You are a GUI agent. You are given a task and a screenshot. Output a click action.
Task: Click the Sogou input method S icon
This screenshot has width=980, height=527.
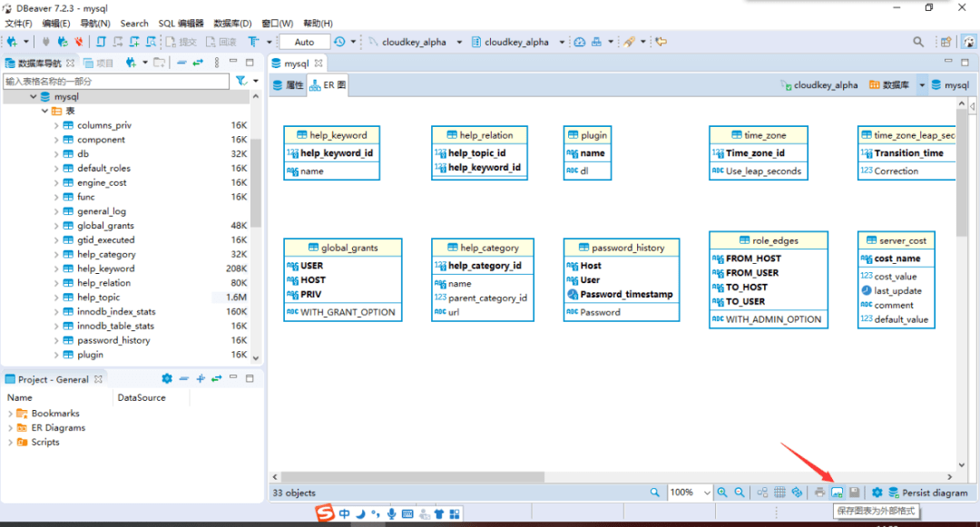325,513
